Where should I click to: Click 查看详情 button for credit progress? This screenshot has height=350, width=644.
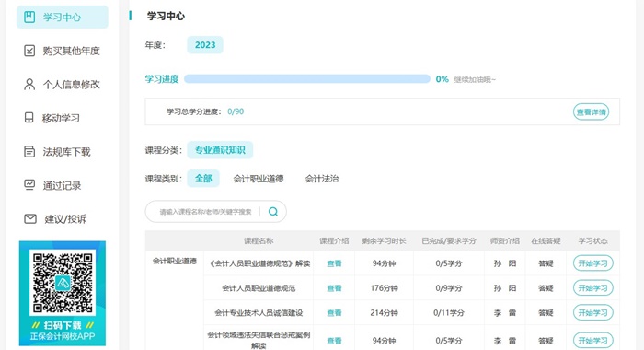(591, 111)
